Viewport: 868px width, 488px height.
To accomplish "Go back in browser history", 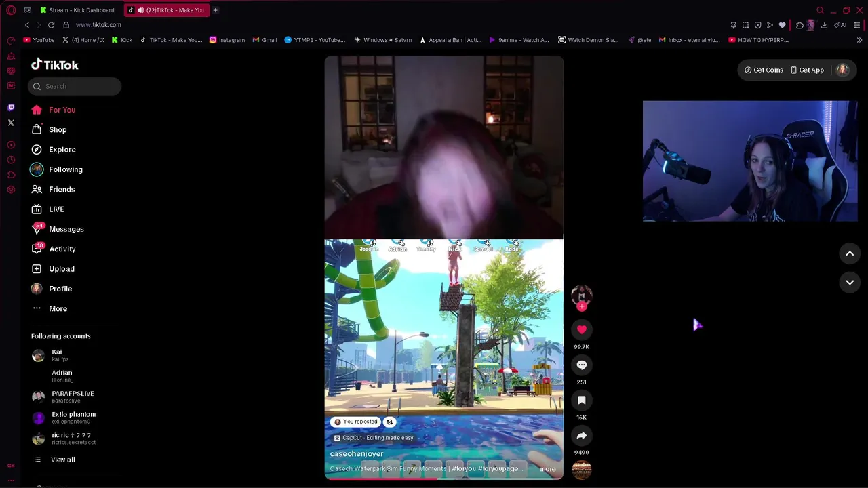I will 27,25.
